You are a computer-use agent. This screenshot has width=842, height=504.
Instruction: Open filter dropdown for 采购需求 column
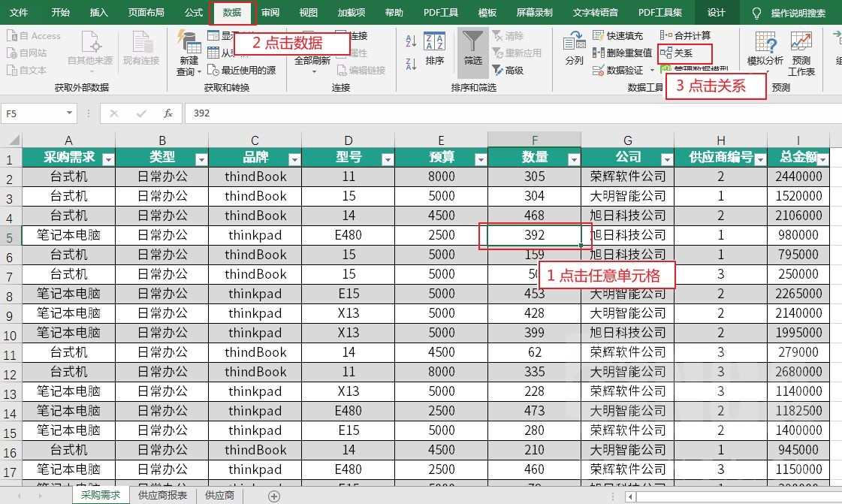[107, 159]
